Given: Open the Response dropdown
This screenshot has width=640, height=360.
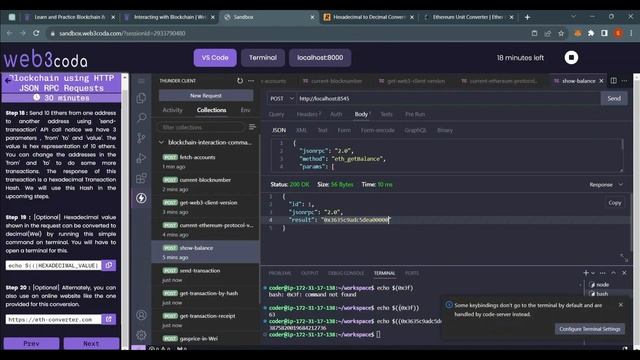Looking at the screenshot, I should [x=606, y=184].
